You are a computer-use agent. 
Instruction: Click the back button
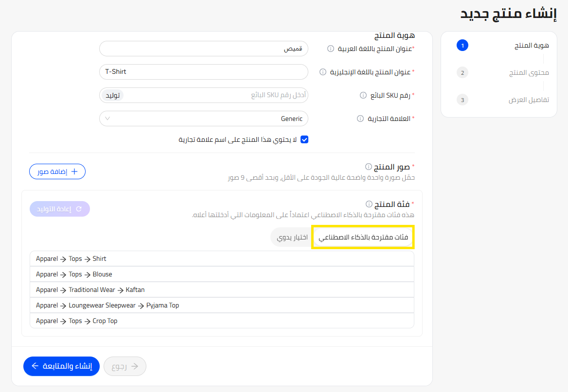click(x=125, y=366)
